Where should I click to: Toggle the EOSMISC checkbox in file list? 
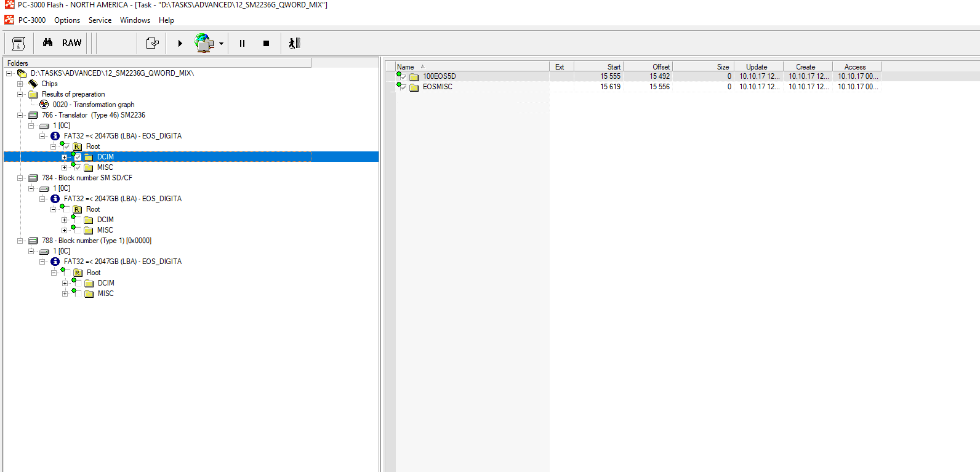point(404,87)
